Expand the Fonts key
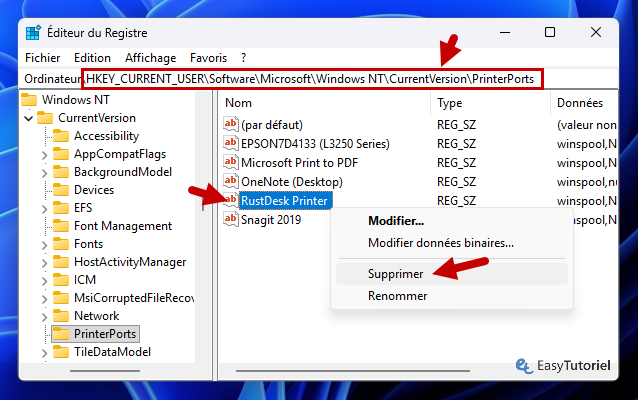The image size is (638, 400). click(x=44, y=245)
